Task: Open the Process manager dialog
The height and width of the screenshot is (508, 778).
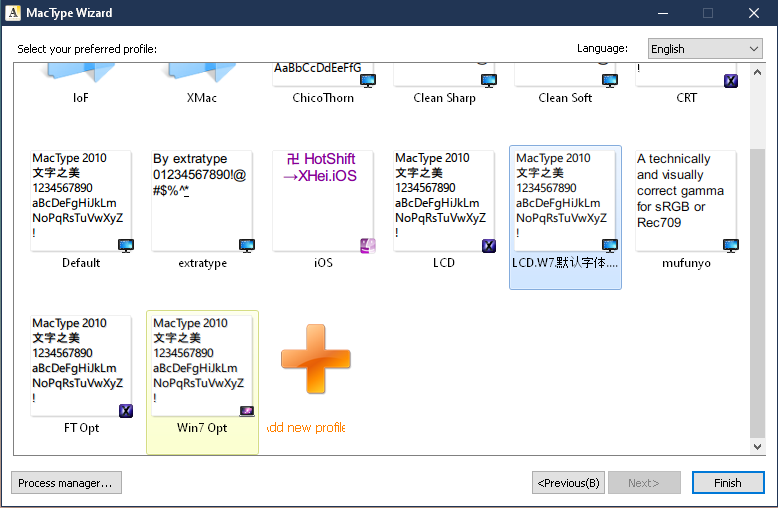Action: (66, 483)
